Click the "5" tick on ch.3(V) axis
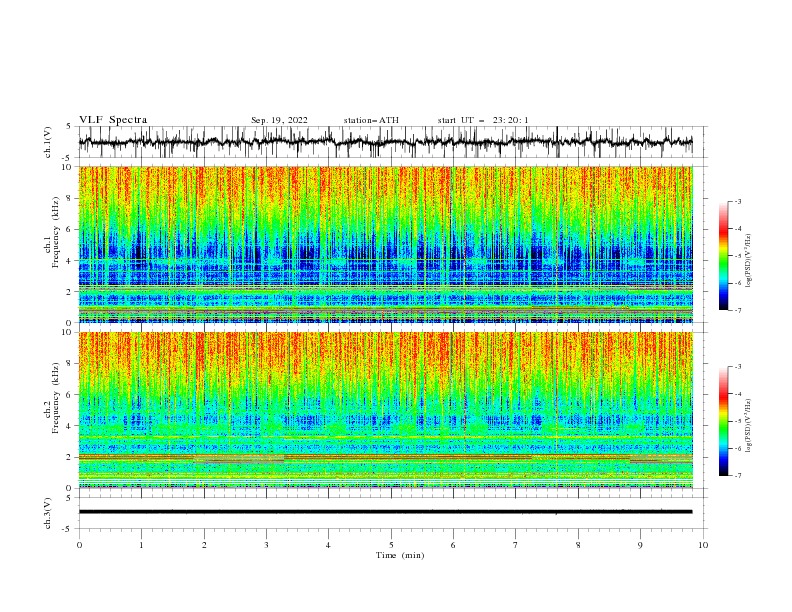 [70, 498]
